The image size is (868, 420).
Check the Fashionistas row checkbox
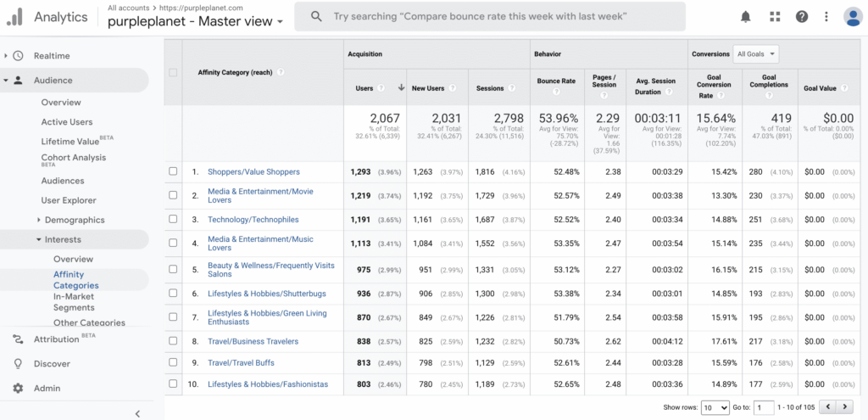(173, 384)
